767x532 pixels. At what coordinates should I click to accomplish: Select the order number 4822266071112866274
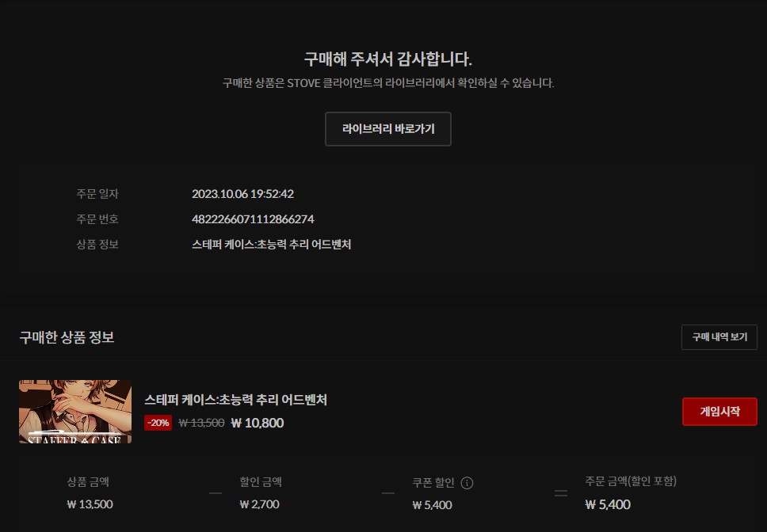click(253, 219)
